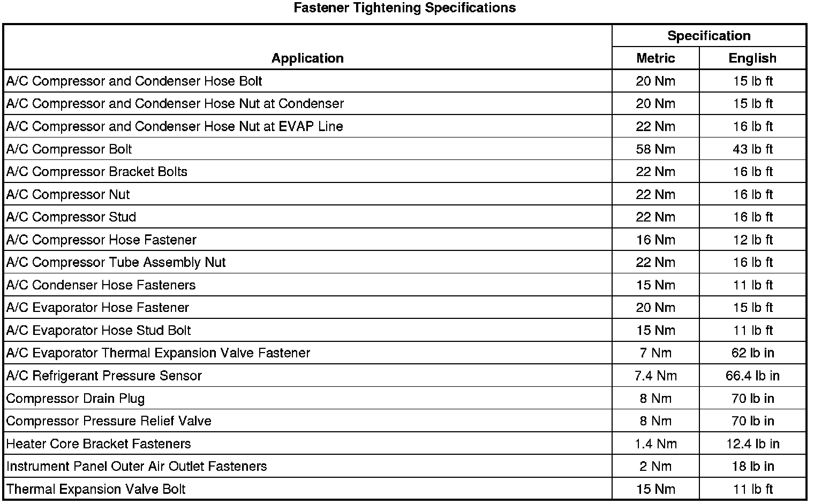Select the 62 lb in value
The width and height of the screenshot is (814, 504).
[x=752, y=353]
